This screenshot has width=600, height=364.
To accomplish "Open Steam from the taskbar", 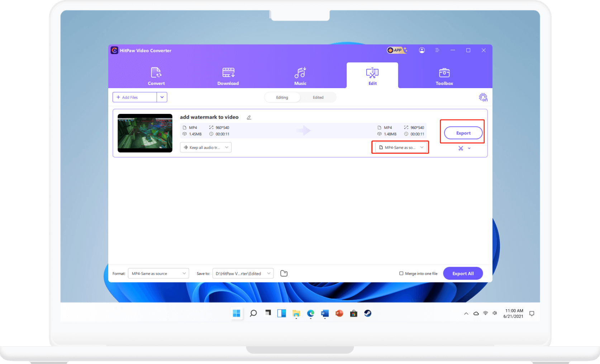I will tap(368, 313).
